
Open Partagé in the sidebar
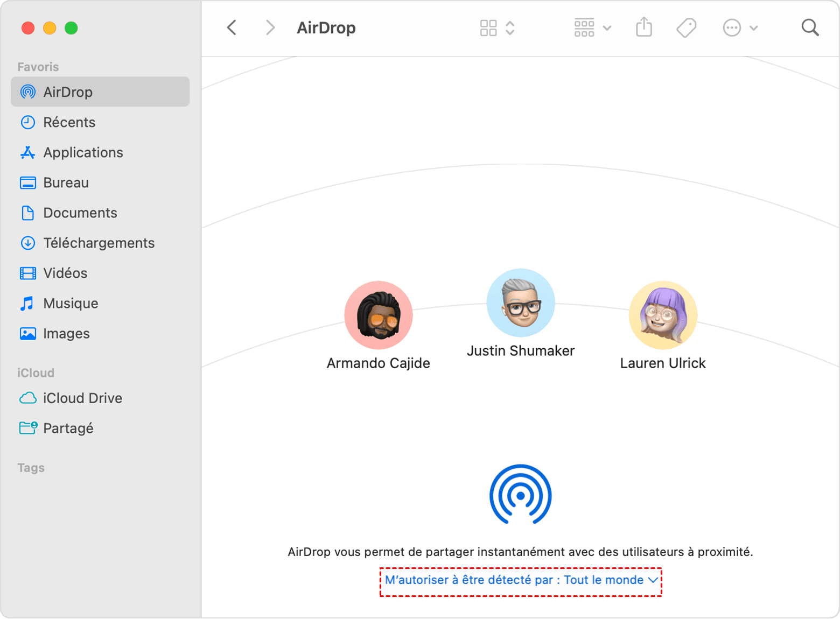[100, 428]
